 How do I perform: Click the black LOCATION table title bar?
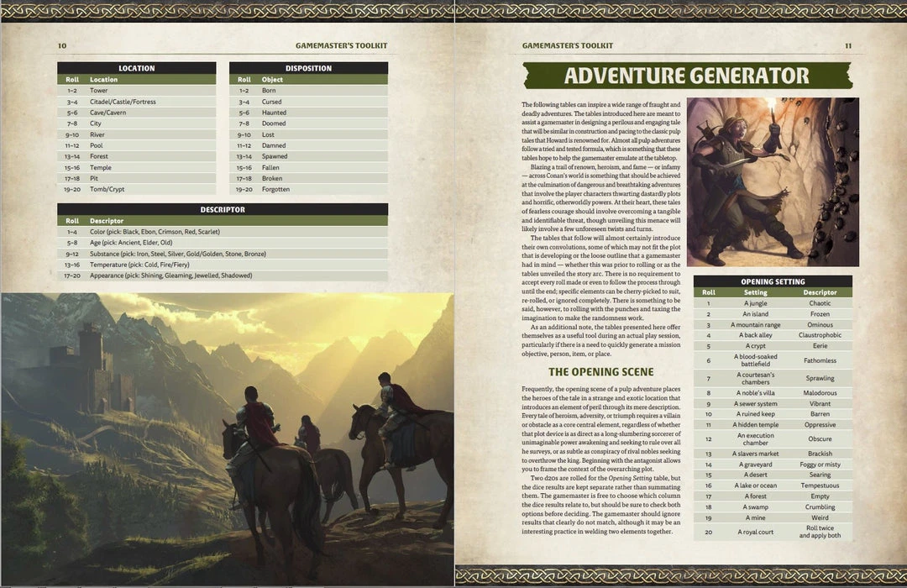136,68
